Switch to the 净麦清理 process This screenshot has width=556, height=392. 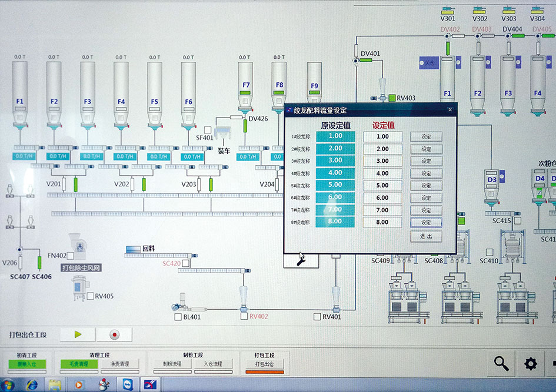pyautogui.click(x=120, y=364)
